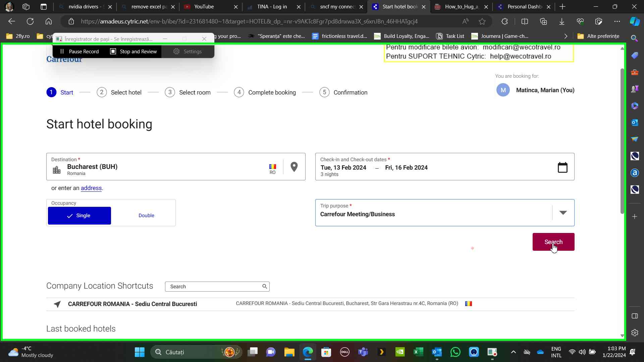Open 2fly.ro favorites folder
The height and width of the screenshot is (362, 644).
coord(18,36)
